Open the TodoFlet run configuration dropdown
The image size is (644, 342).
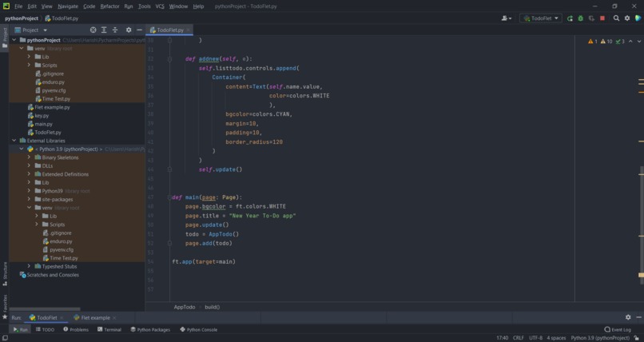tap(540, 18)
